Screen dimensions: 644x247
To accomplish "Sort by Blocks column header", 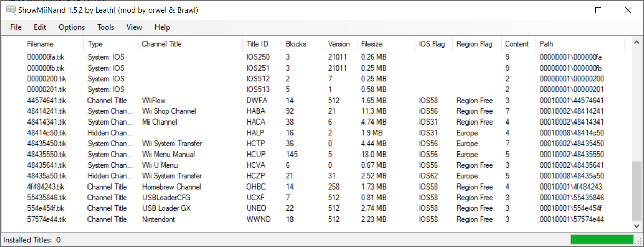I will pos(303,44).
